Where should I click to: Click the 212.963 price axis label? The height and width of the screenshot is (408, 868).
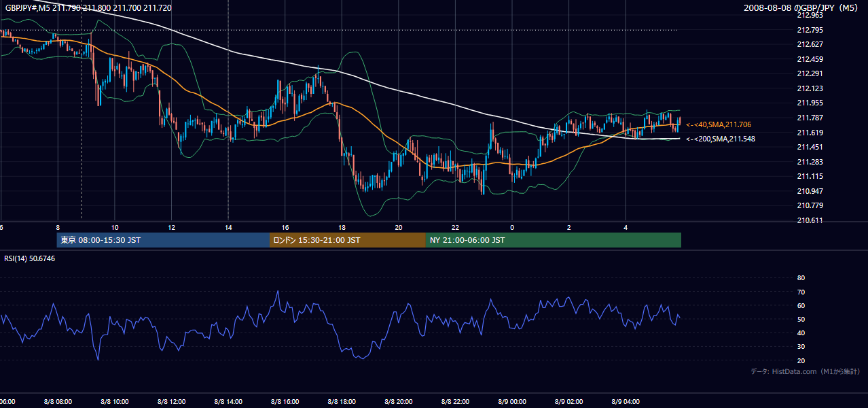[810, 15]
